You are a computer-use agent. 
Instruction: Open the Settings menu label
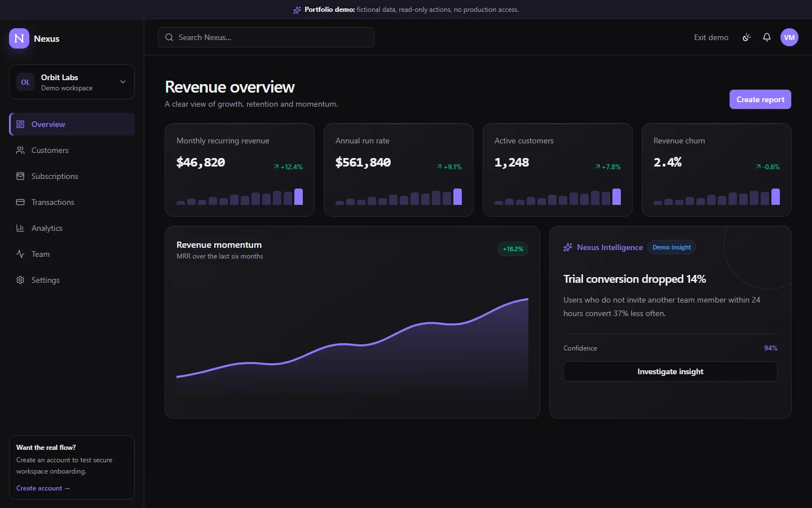click(45, 280)
